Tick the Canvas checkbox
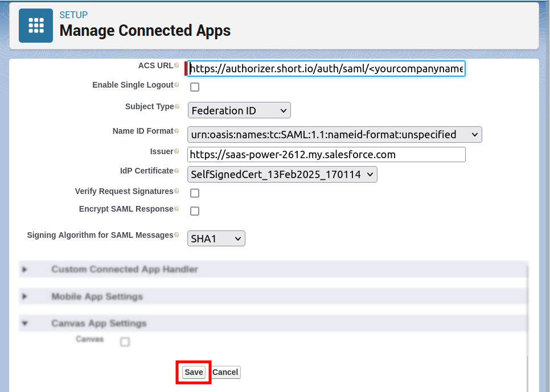The width and height of the screenshot is (550, 392). click(125, 342)
